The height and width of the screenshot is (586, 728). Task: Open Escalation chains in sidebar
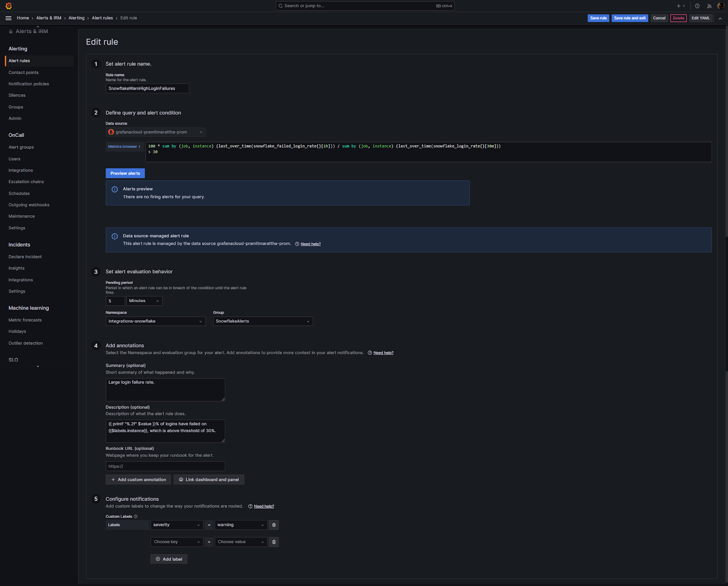point(26,182)
